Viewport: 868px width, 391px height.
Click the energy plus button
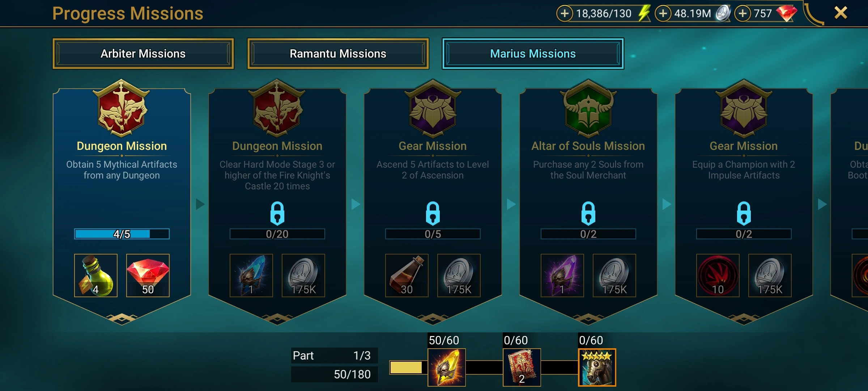coord(565,14)
